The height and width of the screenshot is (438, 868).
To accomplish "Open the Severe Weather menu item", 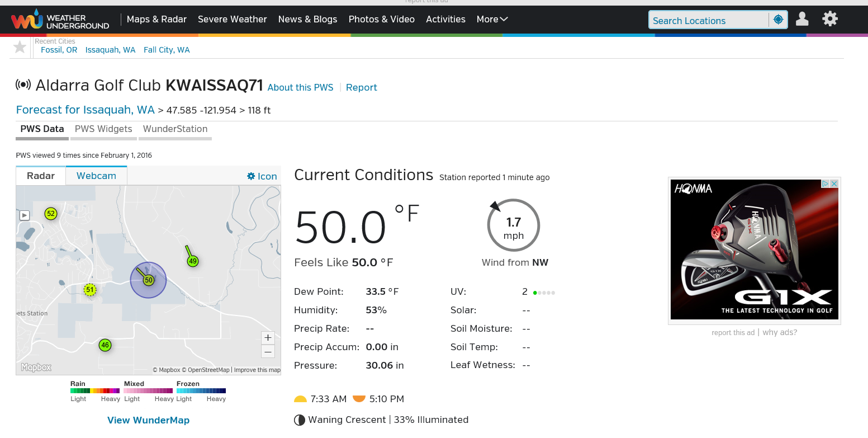I will click(232, 19).
